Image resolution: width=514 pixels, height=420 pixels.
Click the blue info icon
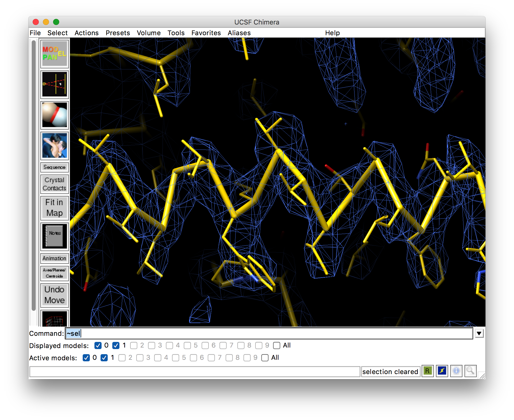pos(456,371)
